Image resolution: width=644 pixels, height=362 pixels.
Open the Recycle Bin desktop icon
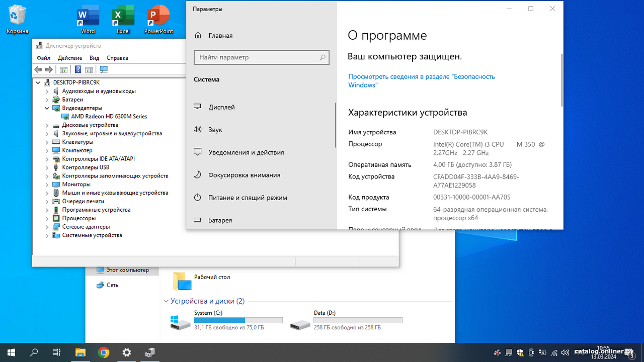point(17,19)
